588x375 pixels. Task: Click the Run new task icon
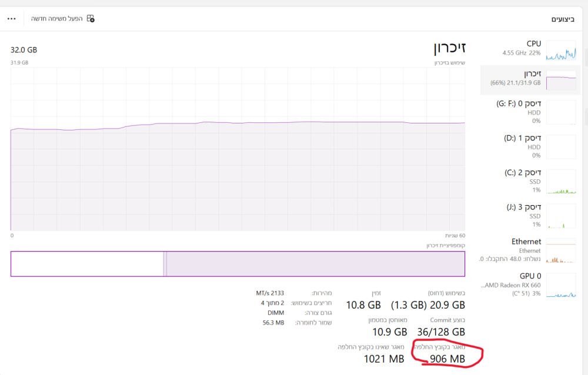click(91, 19)
